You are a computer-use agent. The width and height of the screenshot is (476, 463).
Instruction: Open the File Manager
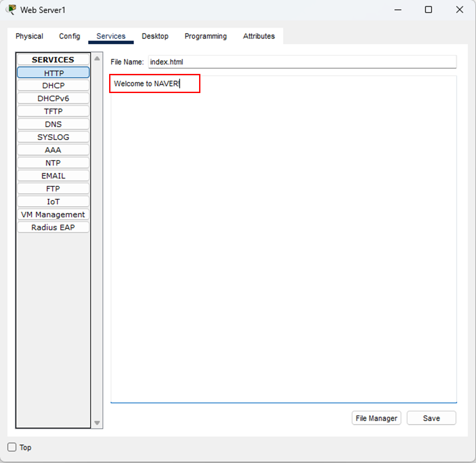pos(376,418)
